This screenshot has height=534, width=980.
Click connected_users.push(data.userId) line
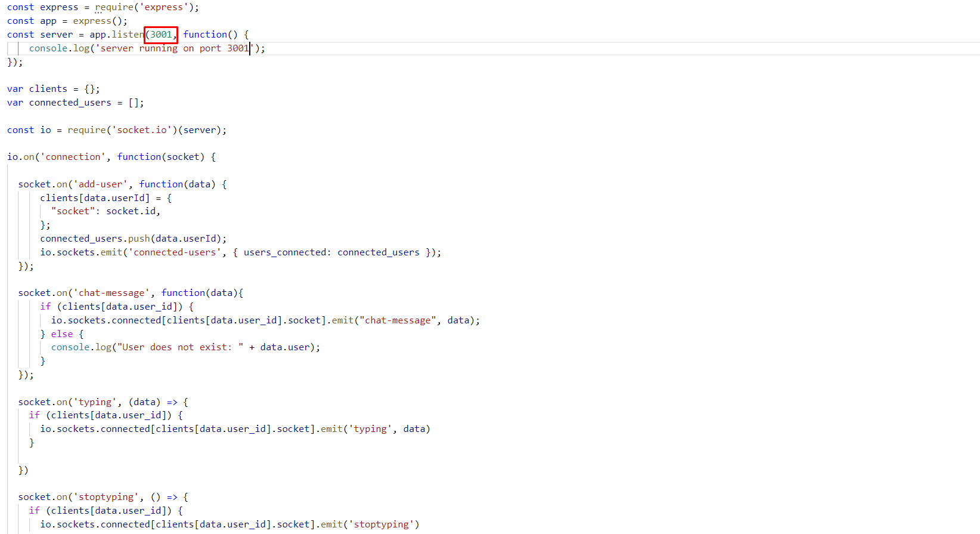coord(134,239)
